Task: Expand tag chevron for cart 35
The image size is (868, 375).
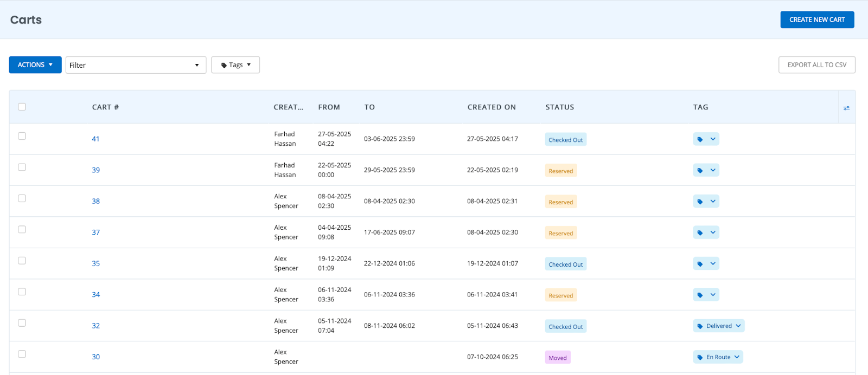Action: click(713, 264)
